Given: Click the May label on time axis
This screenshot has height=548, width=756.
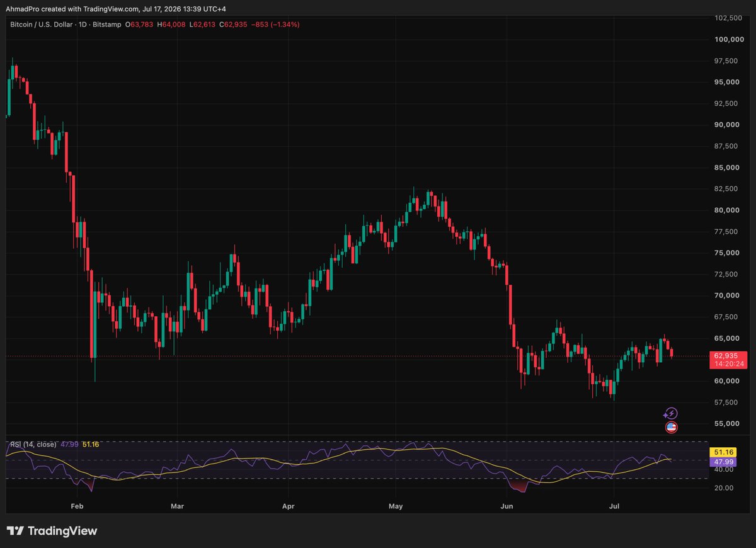Looking at the screenshot, I should 396,506.
